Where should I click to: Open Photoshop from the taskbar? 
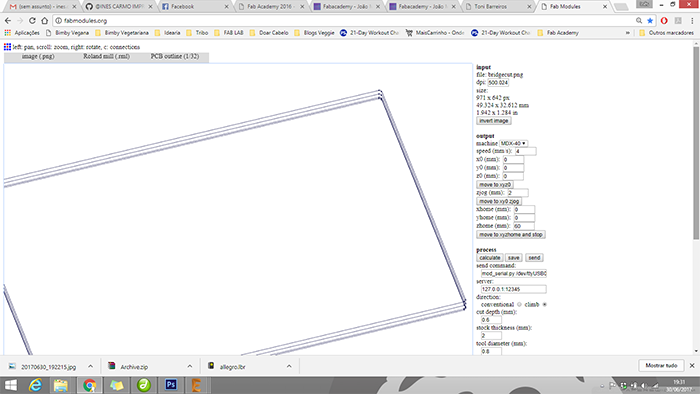171,385
